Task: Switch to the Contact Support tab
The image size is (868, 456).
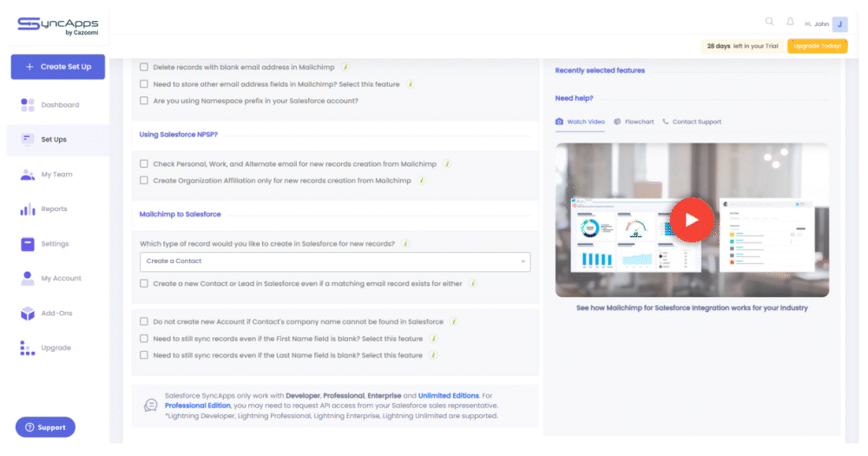Action: [692, 122]
